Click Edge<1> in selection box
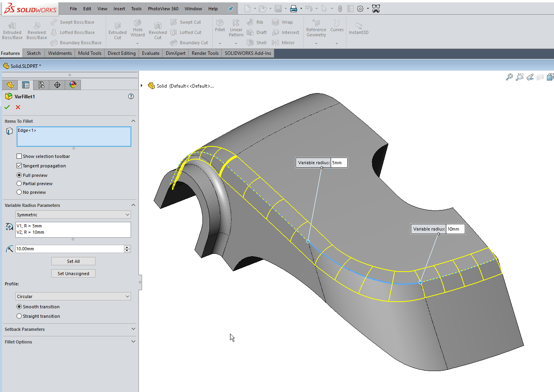The height and width of the screenshot is (392, 554). coord(27,130)
